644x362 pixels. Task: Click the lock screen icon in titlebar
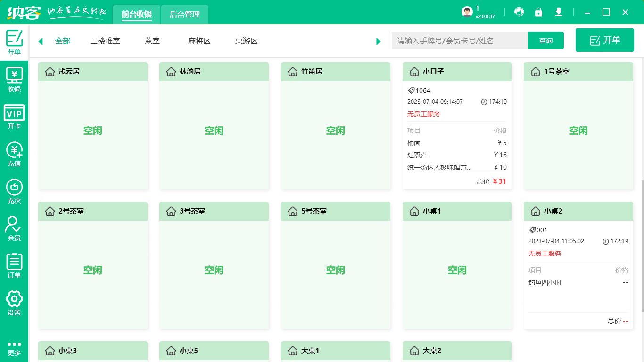point(539,12)
